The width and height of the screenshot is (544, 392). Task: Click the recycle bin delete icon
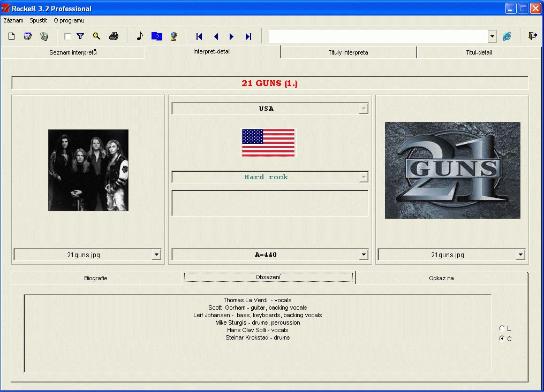click(44, 36)
